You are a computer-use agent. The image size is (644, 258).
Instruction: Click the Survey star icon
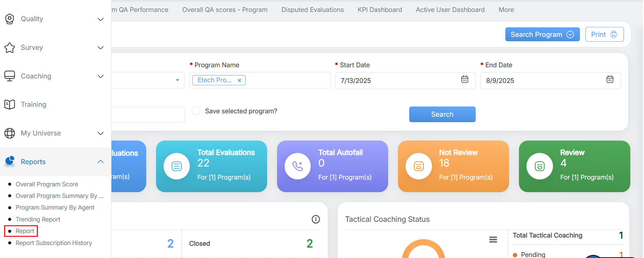(x=10, y=48)
